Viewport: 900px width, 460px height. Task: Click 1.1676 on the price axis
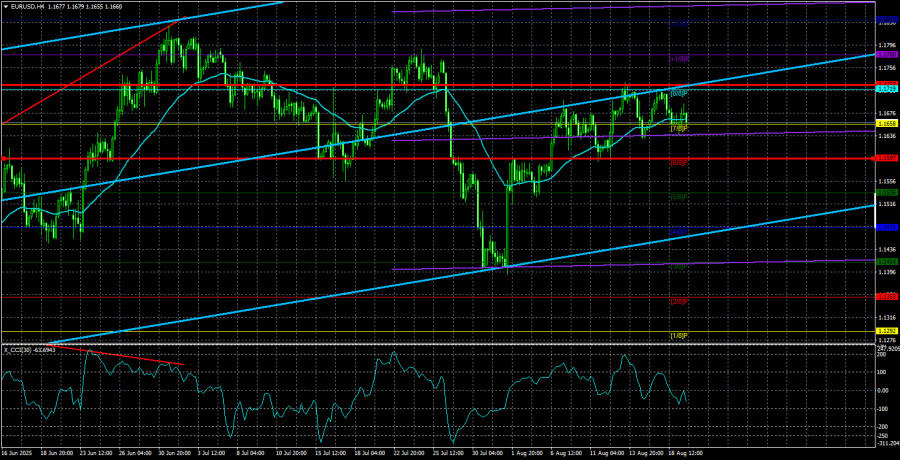click(x=887, y=113)
